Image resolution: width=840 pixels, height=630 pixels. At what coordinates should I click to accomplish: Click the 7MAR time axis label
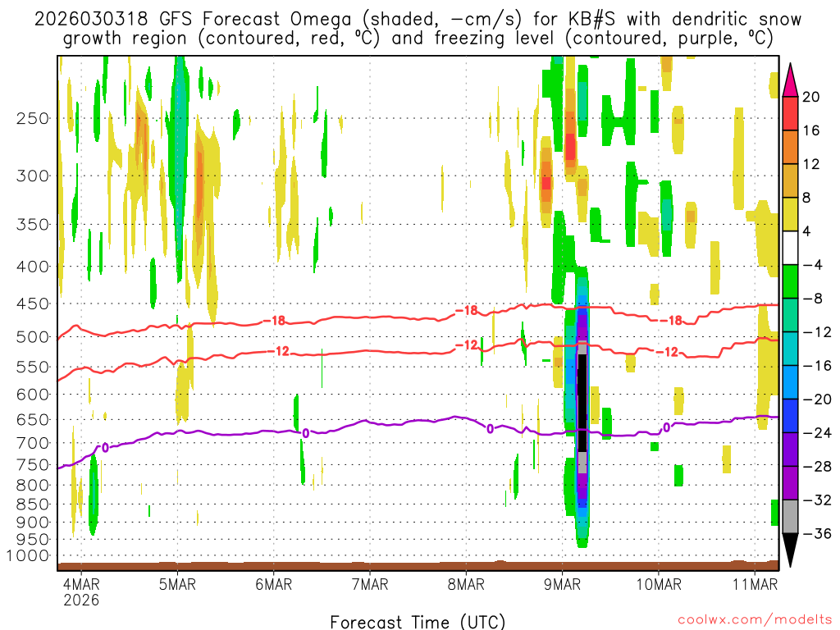point(370,584)
